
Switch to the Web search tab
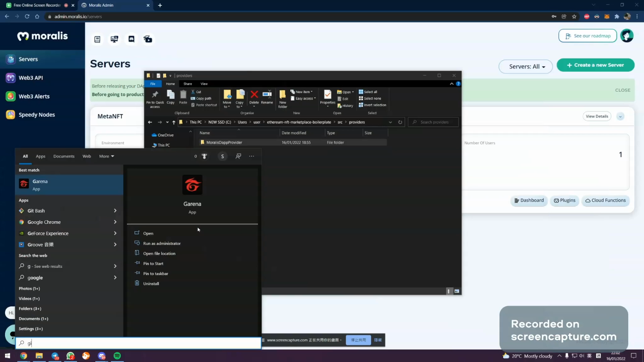pyautogui.click(x=87, y=157)
